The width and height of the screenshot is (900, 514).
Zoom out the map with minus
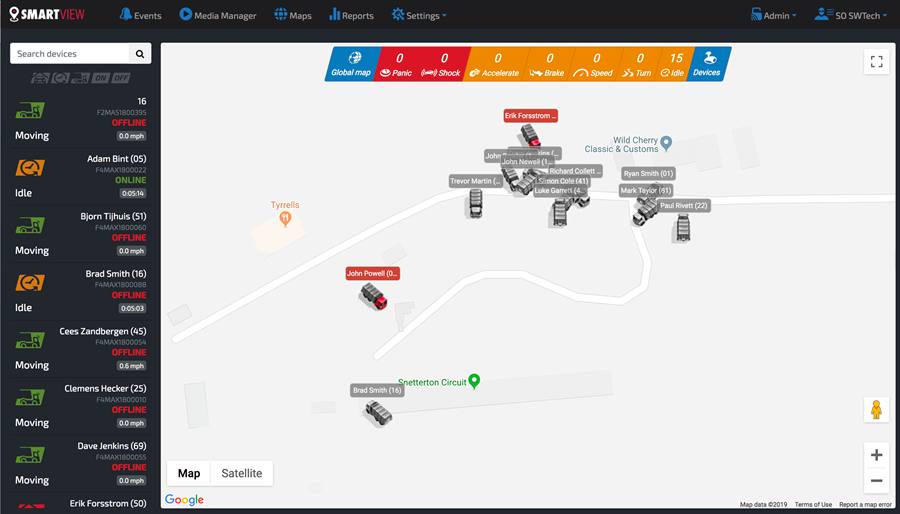tap(876, 481)
